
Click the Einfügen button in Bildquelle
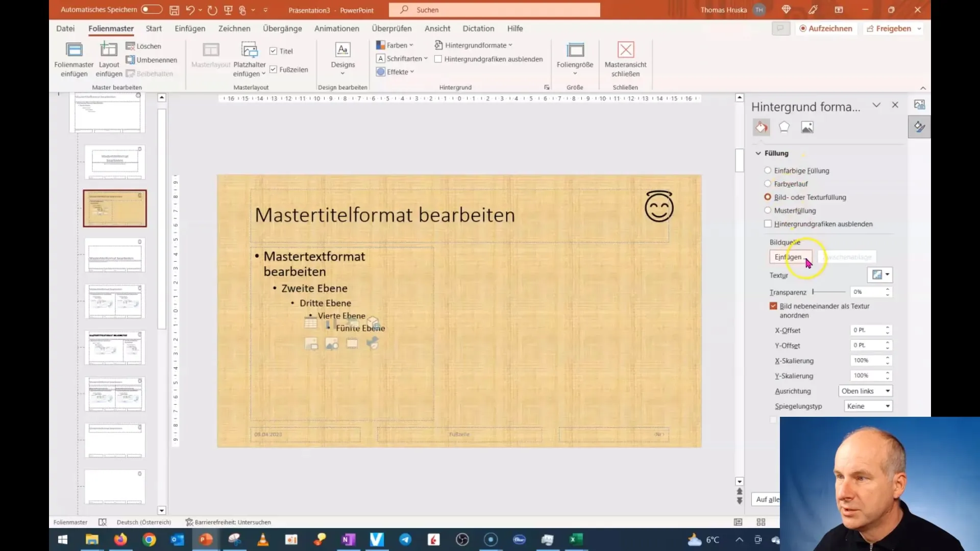tap(791, 256)
